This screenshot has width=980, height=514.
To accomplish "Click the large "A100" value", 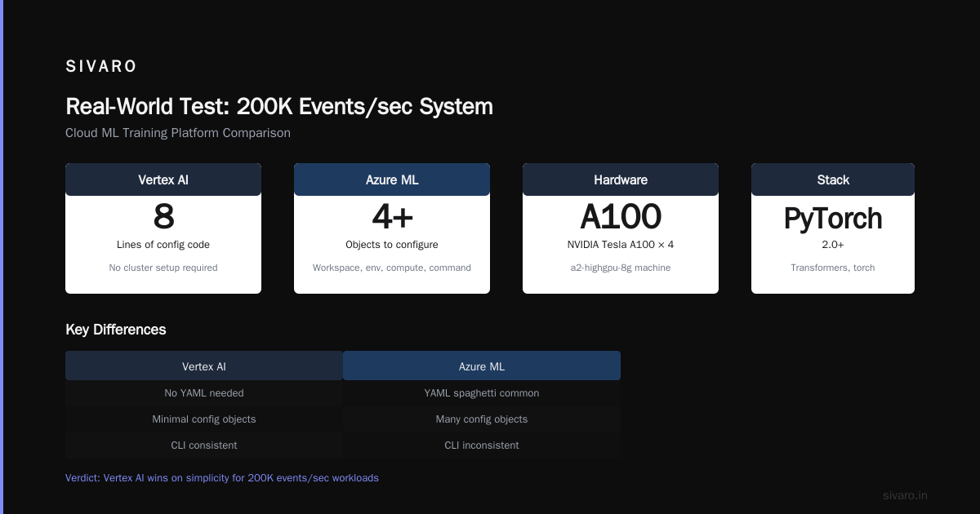I will (x=621, y=217).
